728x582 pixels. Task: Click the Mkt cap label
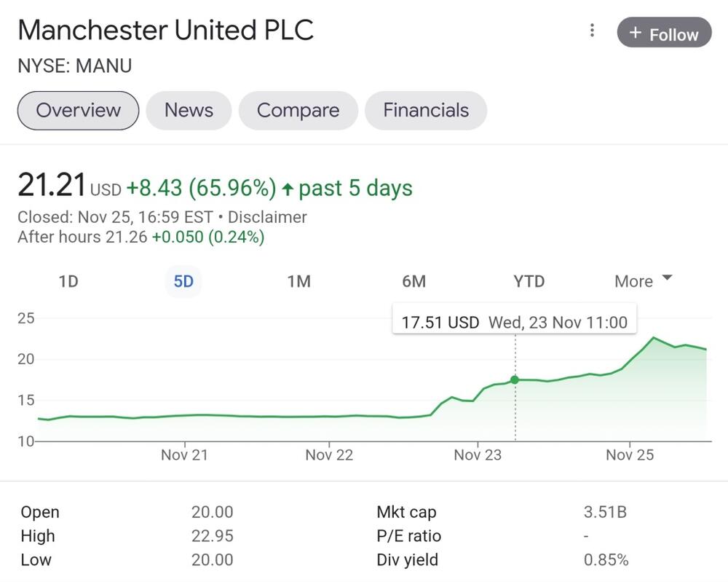(406, 512)
